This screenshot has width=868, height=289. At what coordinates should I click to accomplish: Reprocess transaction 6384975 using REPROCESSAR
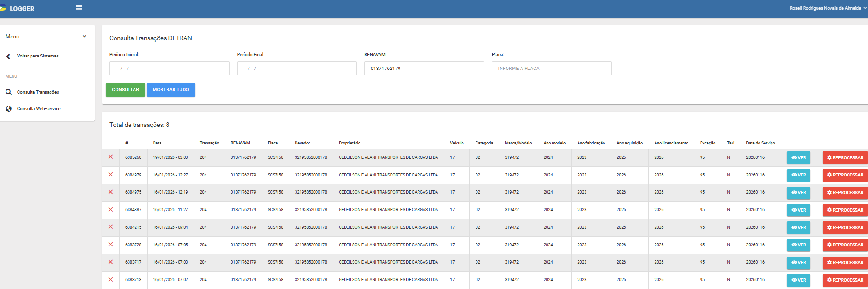point(845,193)
